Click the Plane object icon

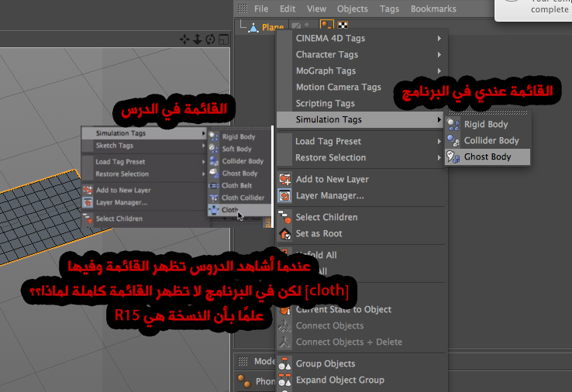pos(253,27)
